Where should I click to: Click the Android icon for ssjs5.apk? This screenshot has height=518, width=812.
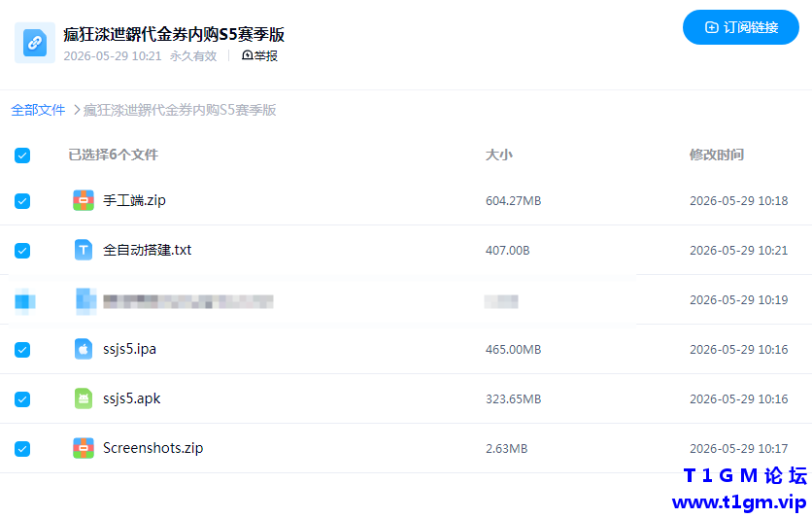(x=84, y=398)
